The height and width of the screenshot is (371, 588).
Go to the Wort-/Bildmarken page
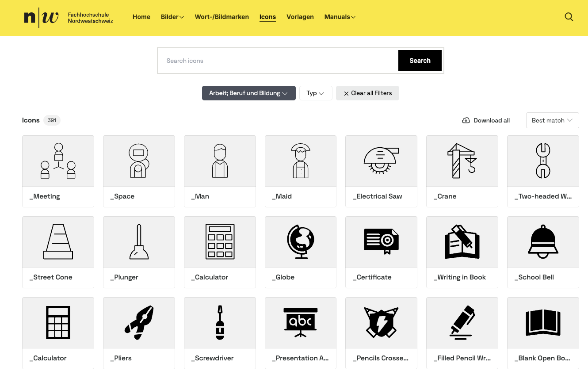[221, 17]
